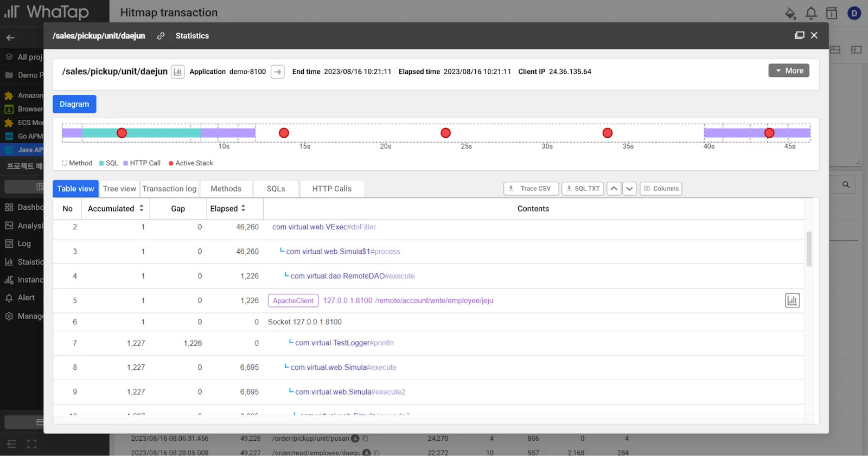Screen dimensions: 868x456
Task: Select Socket 127.0.0.1:8100 row
Action: point(429,322)
